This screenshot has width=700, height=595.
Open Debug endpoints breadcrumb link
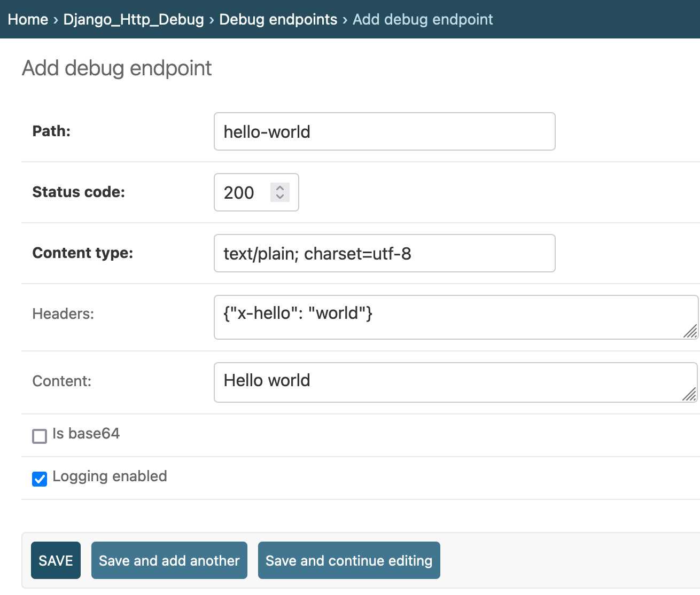[278, 19]
